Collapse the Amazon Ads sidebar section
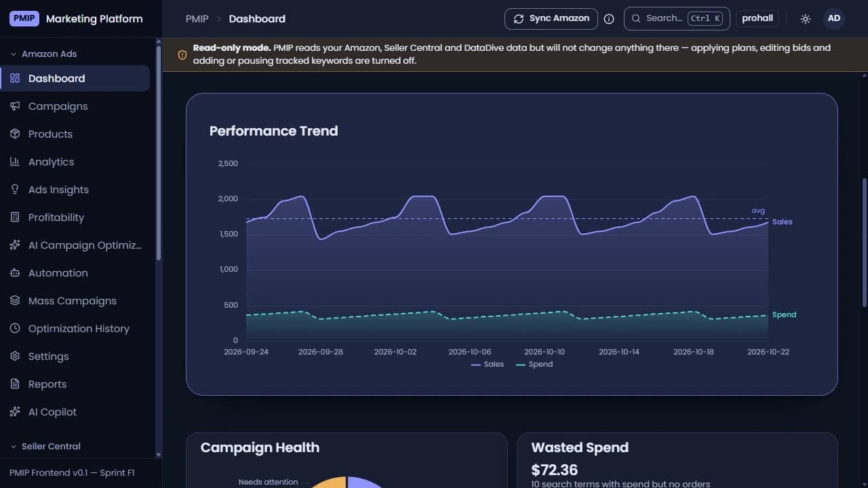 pyautogui.click(x=45, y=54)
